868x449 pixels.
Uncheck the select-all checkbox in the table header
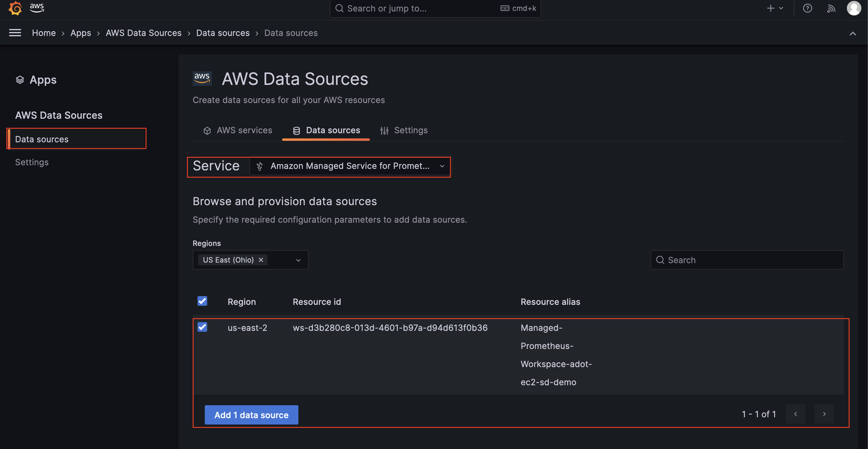(x=202, y=301)
